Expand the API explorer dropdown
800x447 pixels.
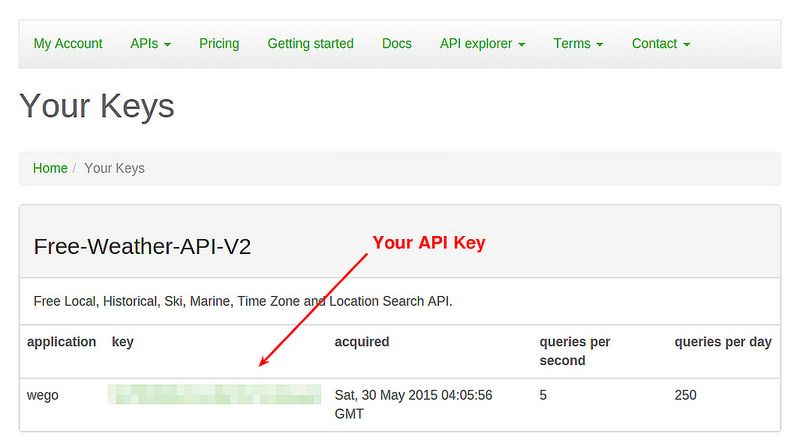click(x=482, y=44)
